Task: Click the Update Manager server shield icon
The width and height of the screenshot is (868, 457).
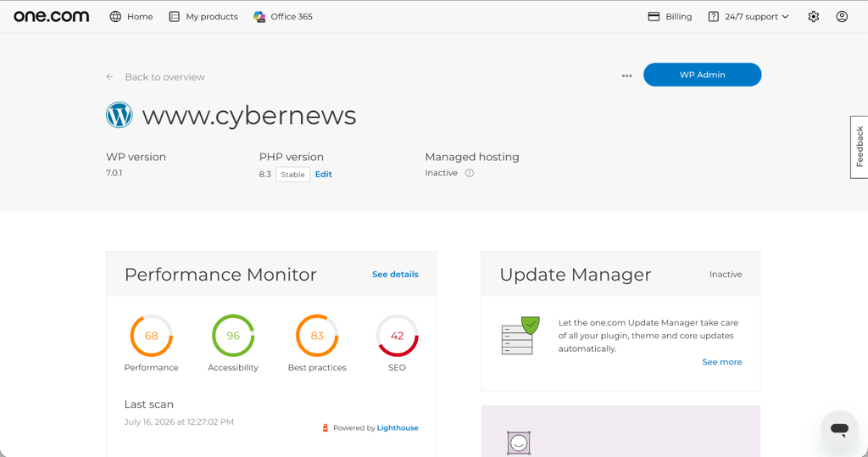Action: point(520,335)
